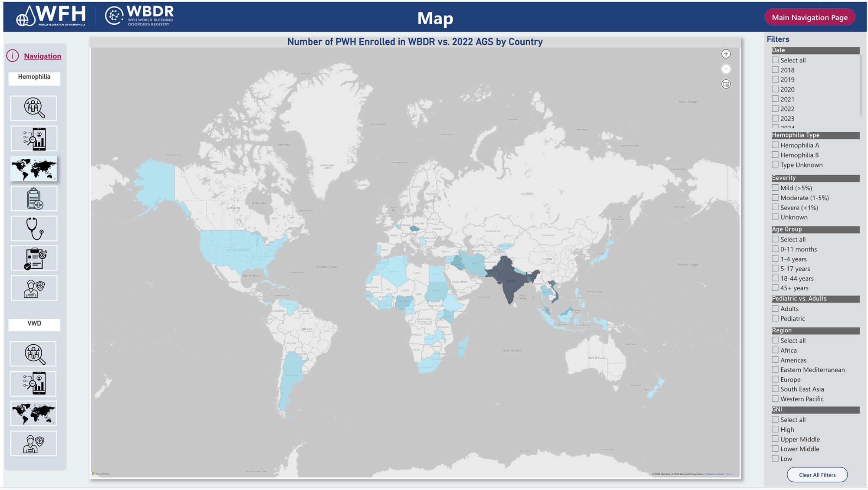
Task: Click the map area selection icon
Action: coord(726,84)
